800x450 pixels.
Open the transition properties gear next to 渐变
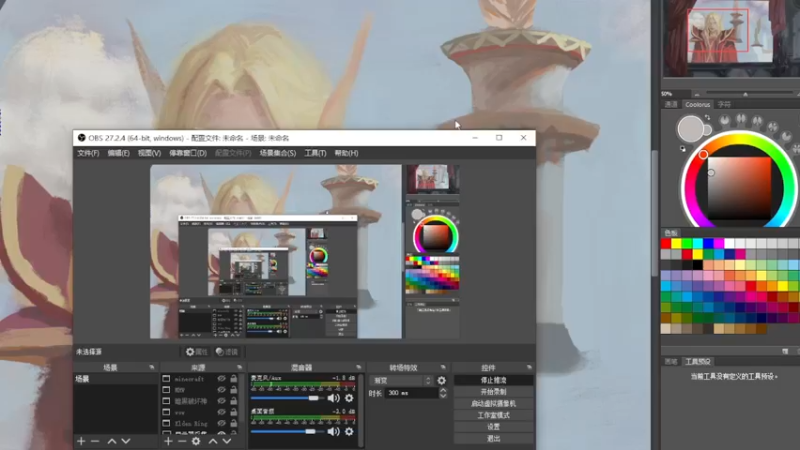441,381
